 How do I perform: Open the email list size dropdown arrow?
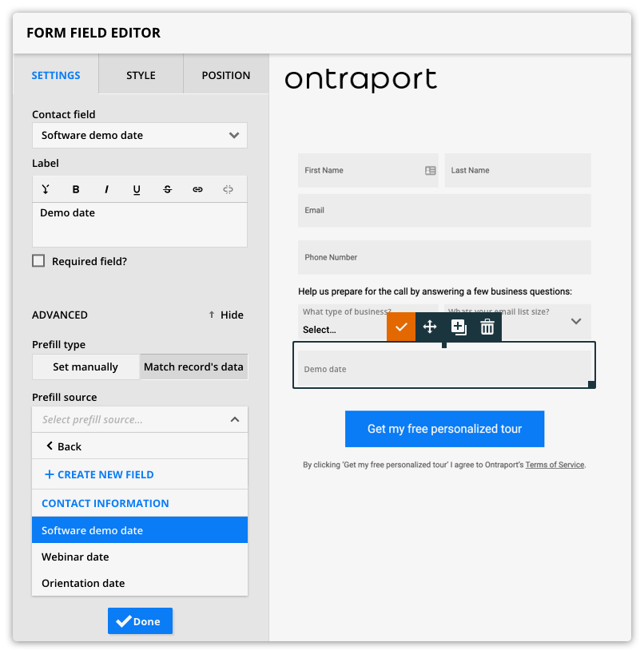pyautogui.click(x=576, y=321)
